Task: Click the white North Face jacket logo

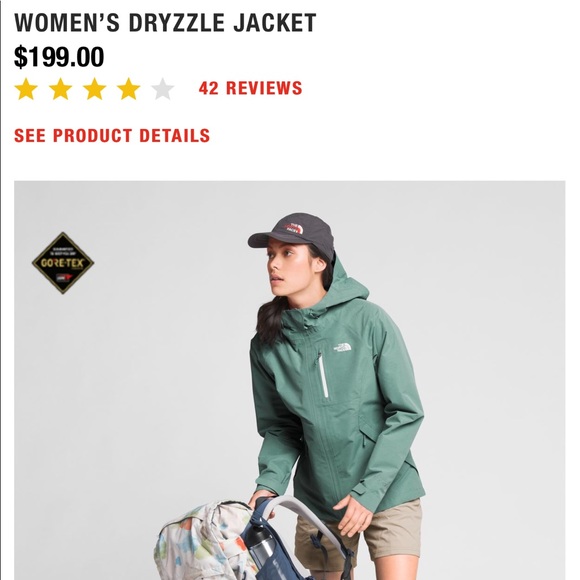Action: [x=342, y=347]
